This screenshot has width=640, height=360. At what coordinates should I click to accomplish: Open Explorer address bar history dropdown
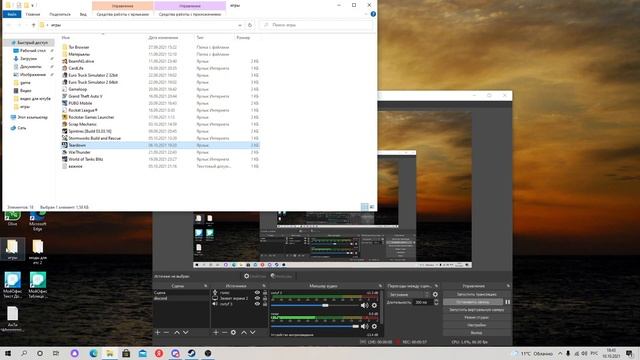click(240, 25)
